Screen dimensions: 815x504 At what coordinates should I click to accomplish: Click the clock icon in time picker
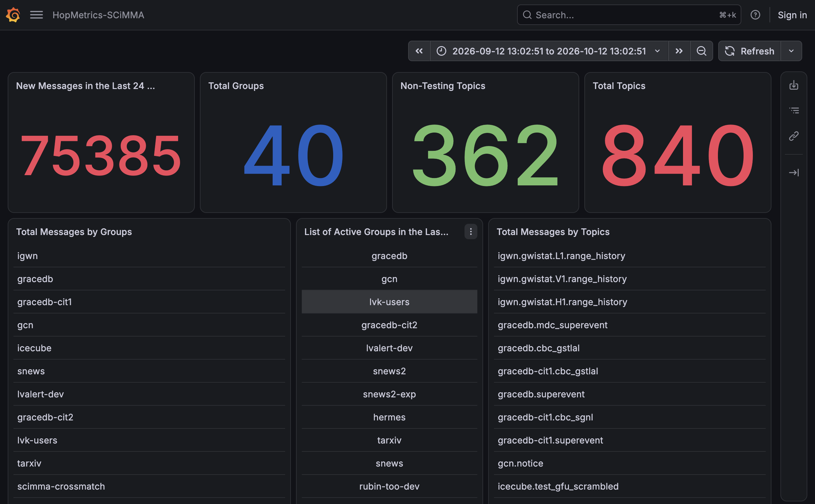coord(441,51)
